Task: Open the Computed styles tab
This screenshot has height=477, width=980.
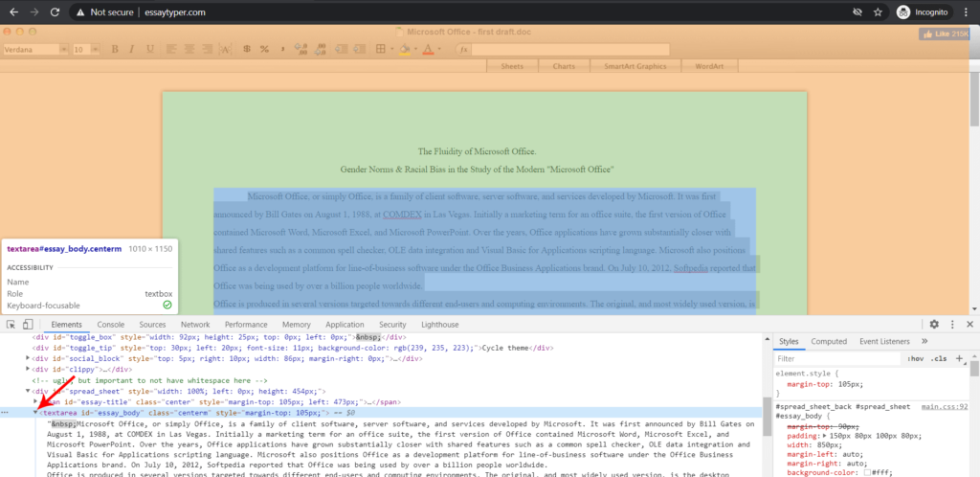Action: tap(829, 341)
